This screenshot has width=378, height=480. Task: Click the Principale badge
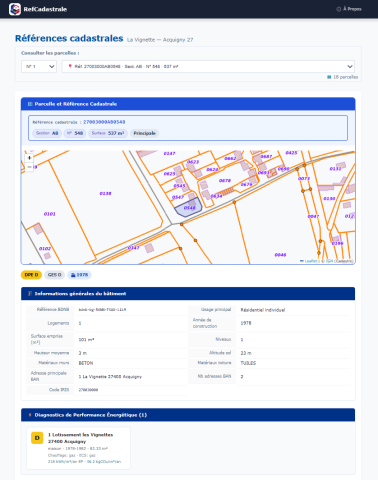pos(144,133)
